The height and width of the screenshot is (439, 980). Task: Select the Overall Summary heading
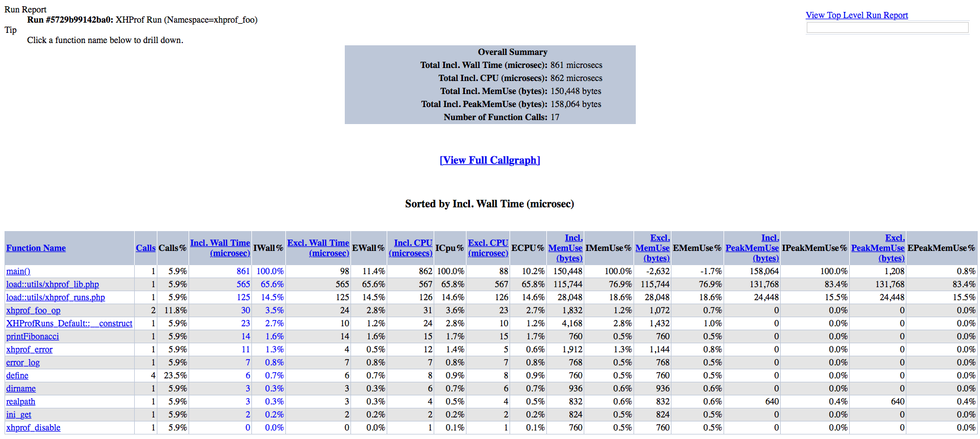(x=512, y=52)
